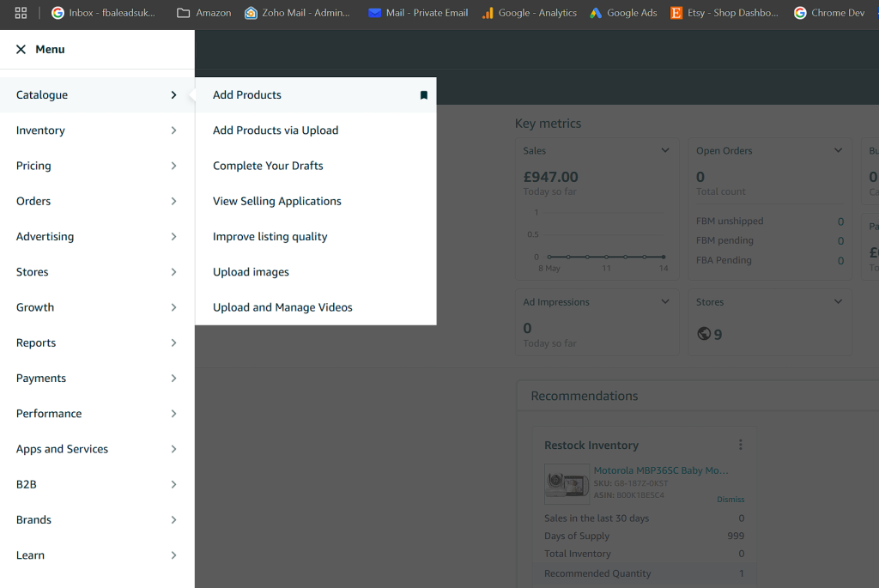879x588 pixels.
Task: Click the 14 May point on sales chart
Action: click(x=664, y=257)
